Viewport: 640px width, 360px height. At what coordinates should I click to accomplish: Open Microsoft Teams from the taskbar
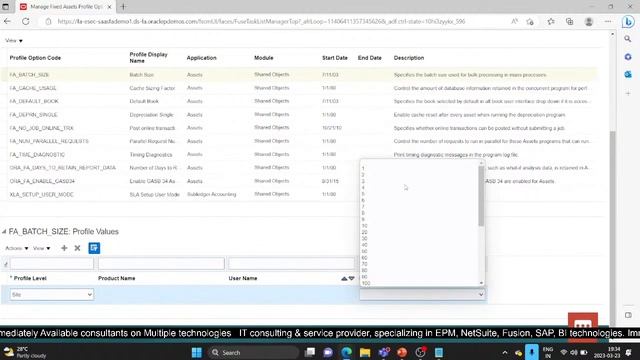click(384, 353)
